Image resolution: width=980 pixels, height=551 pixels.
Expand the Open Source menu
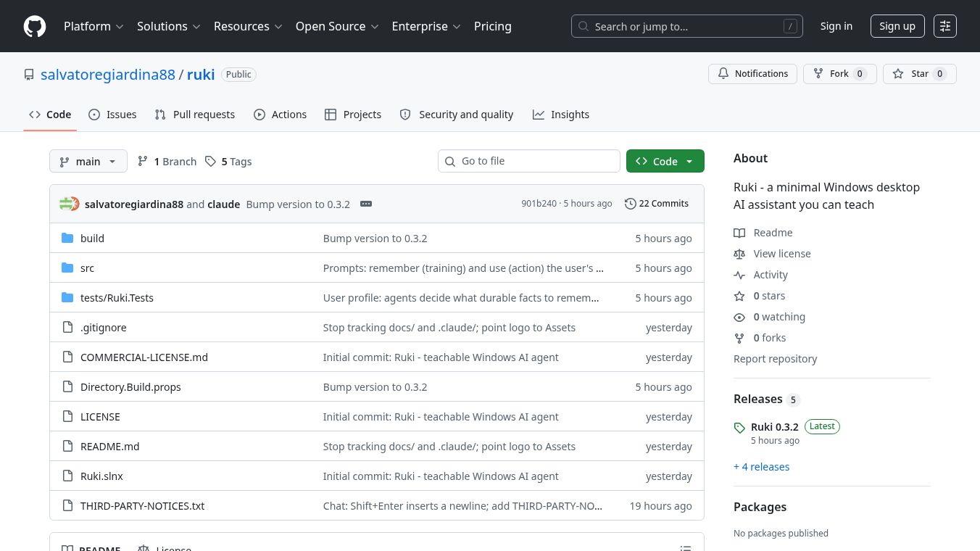click(337, 26)
